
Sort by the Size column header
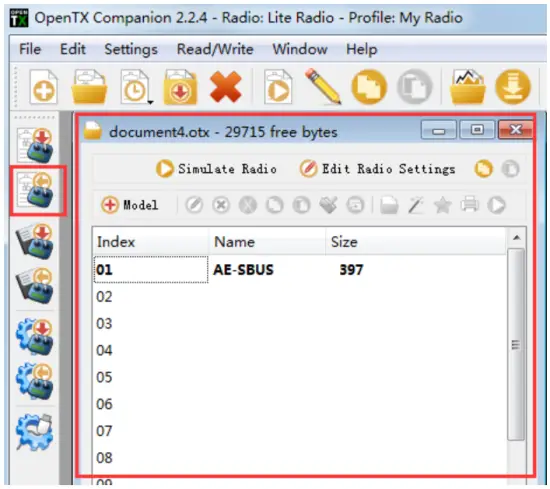pyautogui.click(x=415, y=242)
